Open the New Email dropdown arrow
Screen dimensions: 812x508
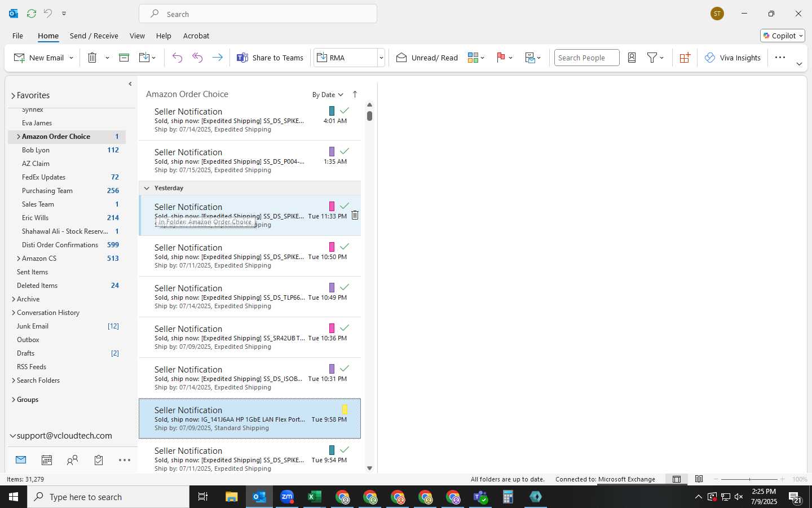click(x=71, y=58)
